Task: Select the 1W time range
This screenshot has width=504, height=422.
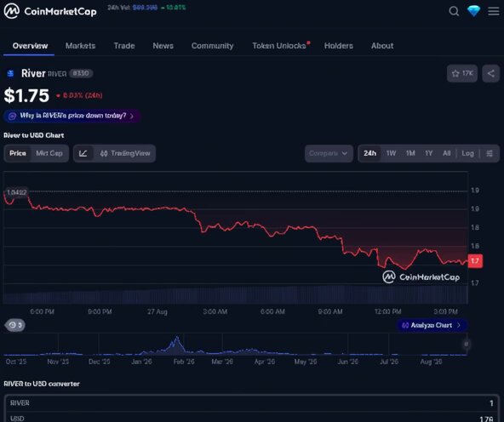Action: pos(391,153)
